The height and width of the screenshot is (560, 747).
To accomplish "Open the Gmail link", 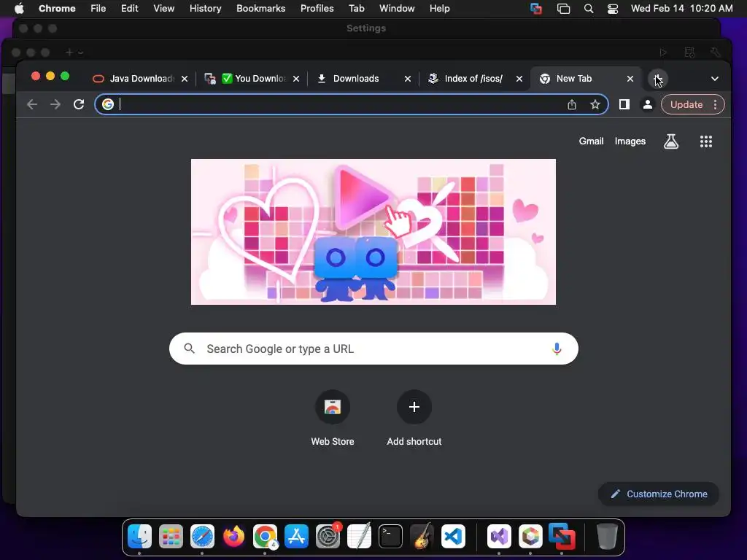I will tap(591, 141).
